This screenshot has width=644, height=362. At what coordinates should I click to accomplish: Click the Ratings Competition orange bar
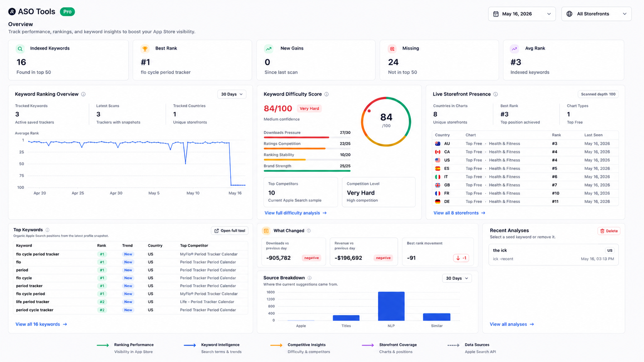point(295,148)
